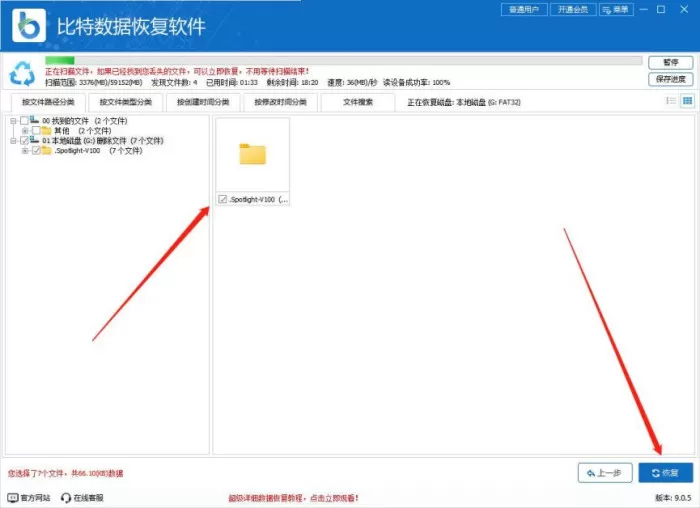Click the red selected-files summary text

point(65,473)
